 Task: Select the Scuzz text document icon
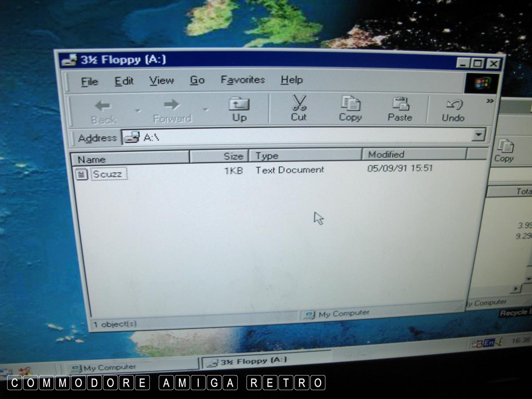coord(82,174)
